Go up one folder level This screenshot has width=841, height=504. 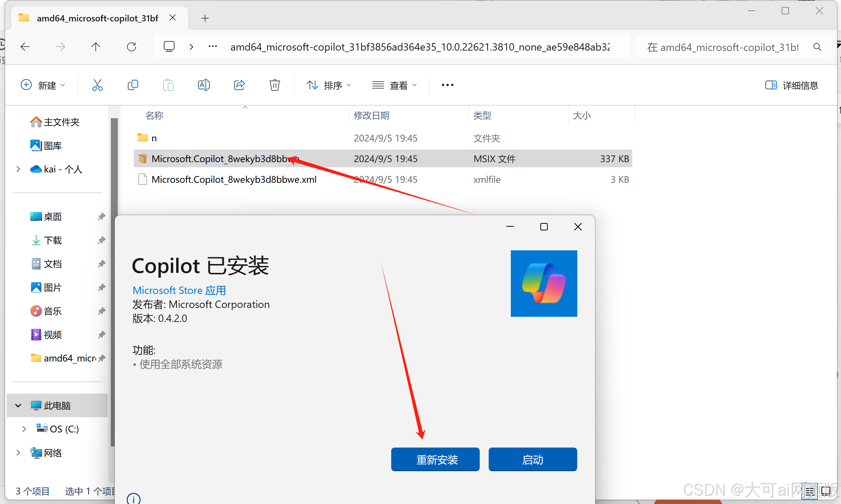pos(96,47)
